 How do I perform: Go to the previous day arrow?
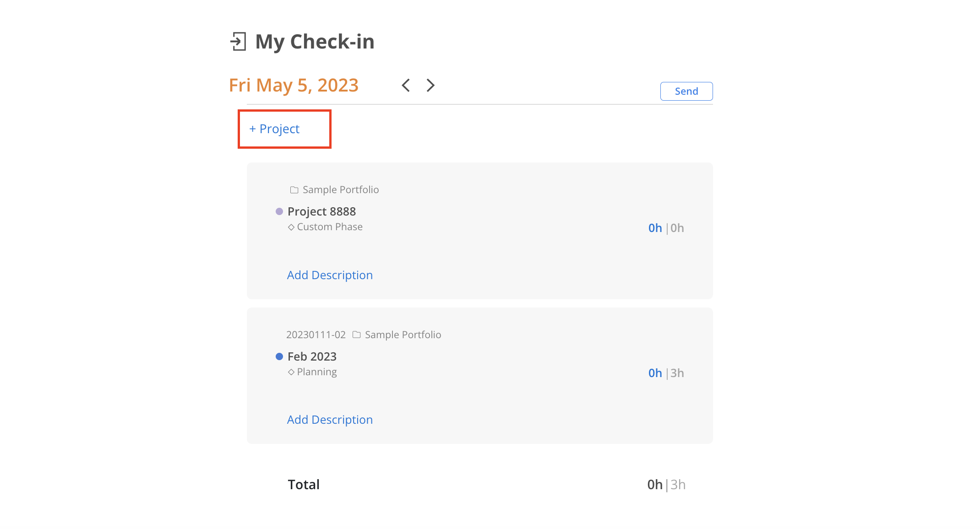(x=406, y=85)
